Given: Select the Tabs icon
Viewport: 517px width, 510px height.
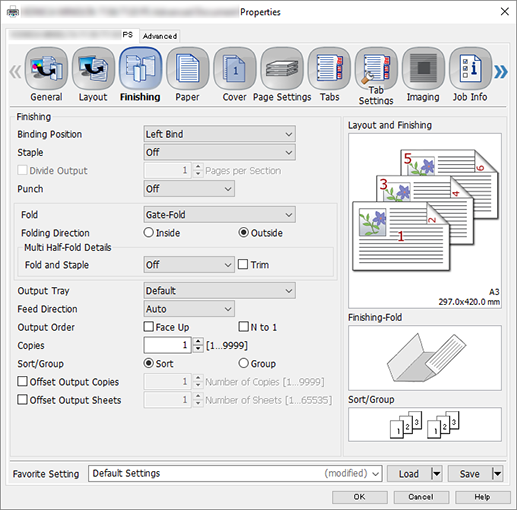Looking at the screenshot, I should [329, 69].
